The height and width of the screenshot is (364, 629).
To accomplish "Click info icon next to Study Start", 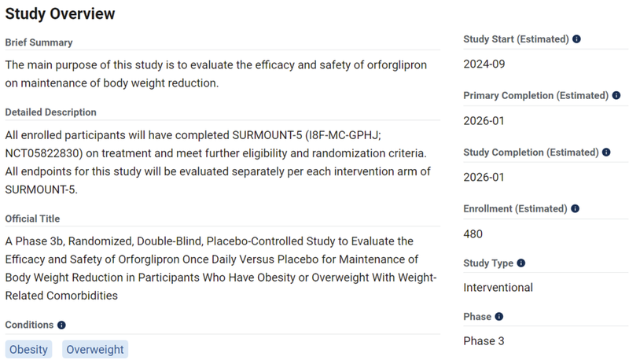I will click(577, 39).
